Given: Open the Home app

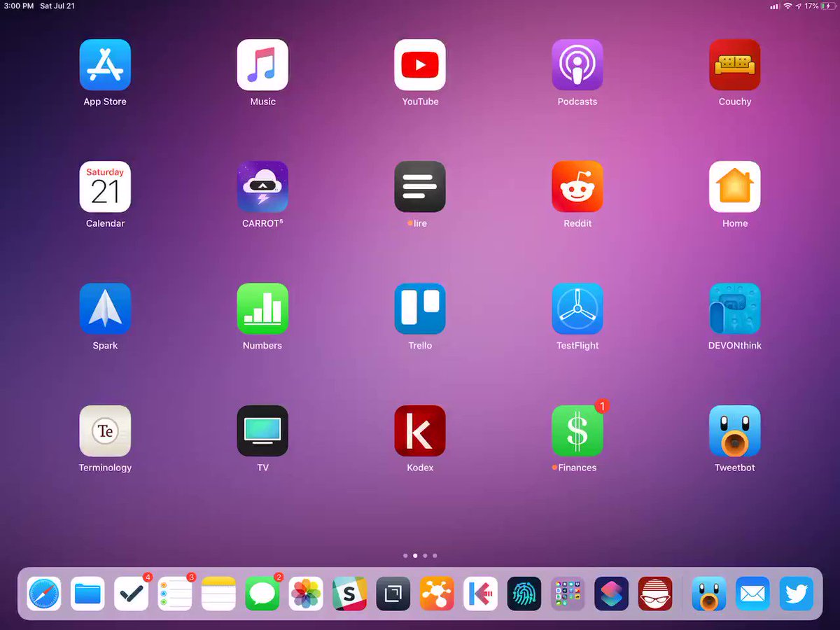Looking at the screenshot, I should [735, 187].
